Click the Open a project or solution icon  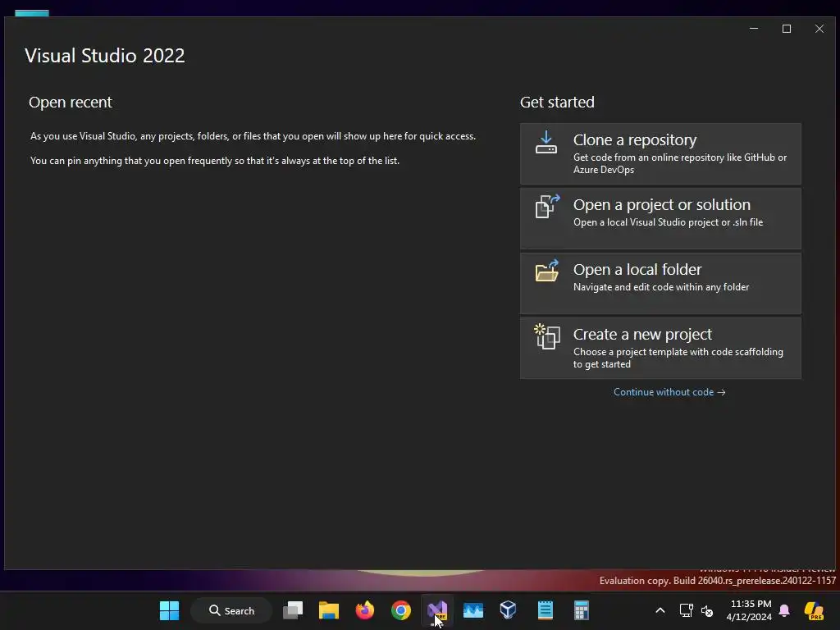547,206
